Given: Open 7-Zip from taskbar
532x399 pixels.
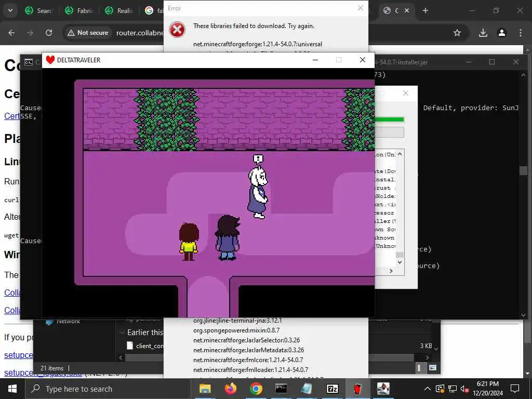Looking at the screenshot, I should (332, 389).
